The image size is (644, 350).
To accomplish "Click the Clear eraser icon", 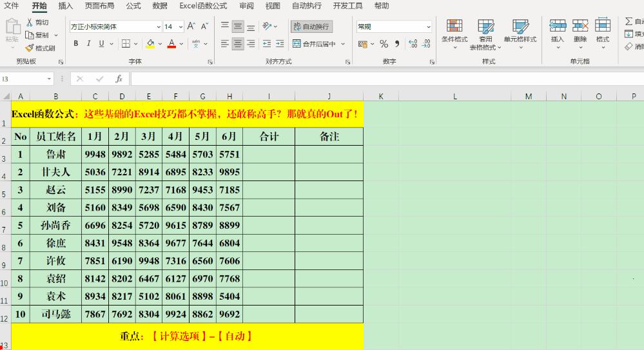I will pyautogui.click(x=629, y=46).
